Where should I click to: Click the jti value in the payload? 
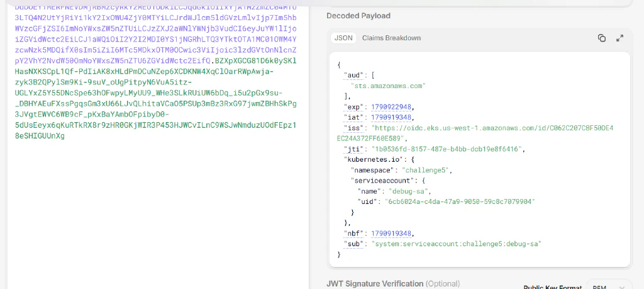(x=448, y=149)
